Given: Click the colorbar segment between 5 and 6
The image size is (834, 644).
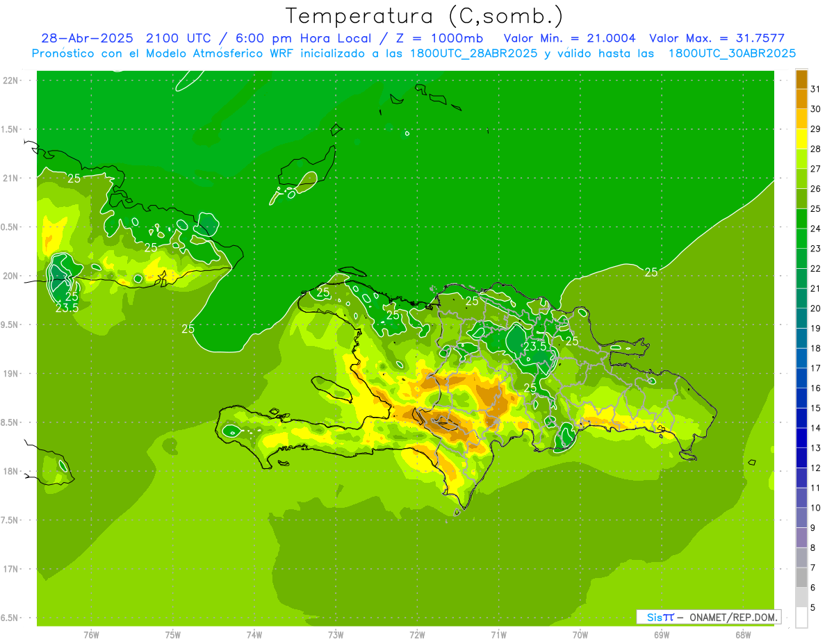Looking at the screenshot, I should click(x=801, y=598).
